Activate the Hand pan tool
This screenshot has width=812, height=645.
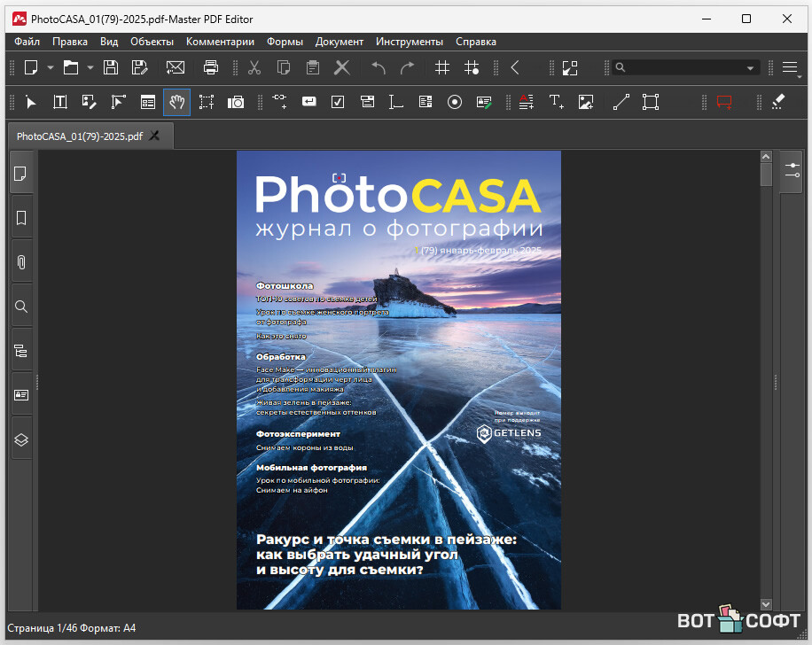coord(176,102)
